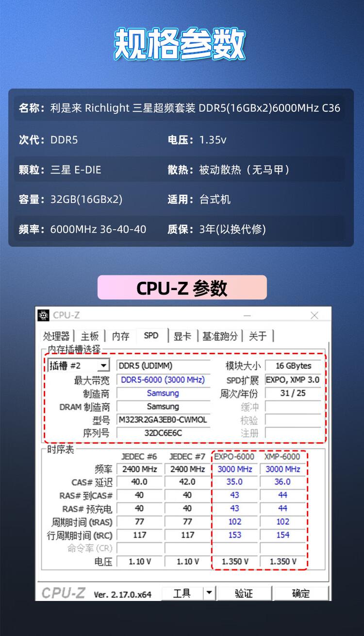Switch to the 主板 tab
Viewport: 364px width, 636px height.
pyautogui.click(x=89, y=336)
